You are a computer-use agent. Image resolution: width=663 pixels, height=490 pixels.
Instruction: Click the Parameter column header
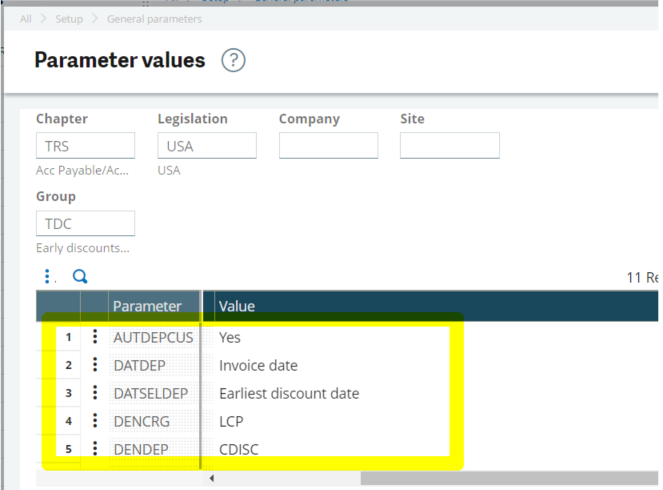pyautogui.click(x=147, y=306)
